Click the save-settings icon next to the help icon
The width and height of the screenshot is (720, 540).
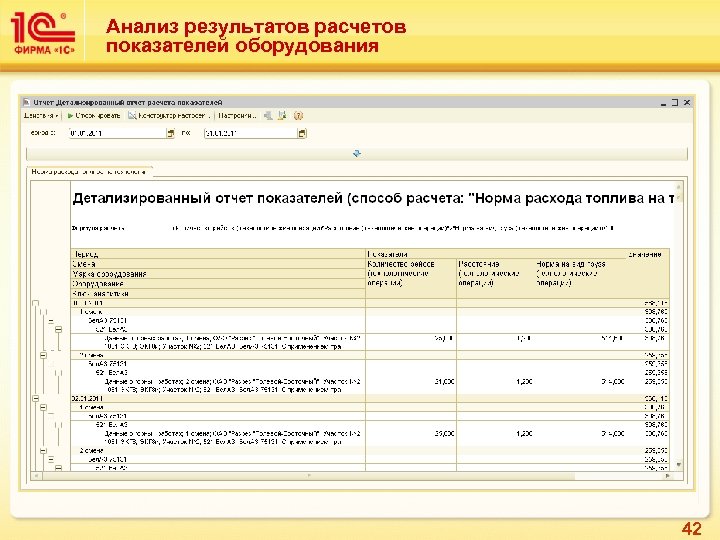click(282, 116)
